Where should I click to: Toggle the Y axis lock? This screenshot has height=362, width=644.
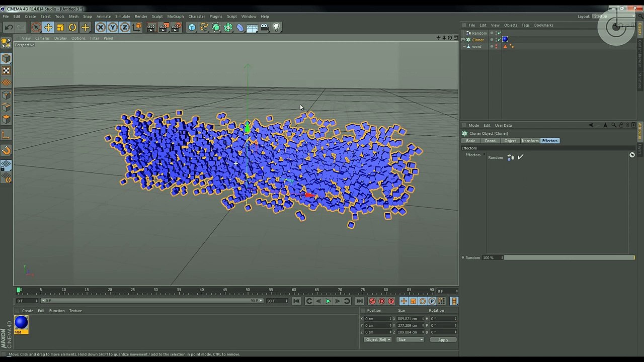113,28
